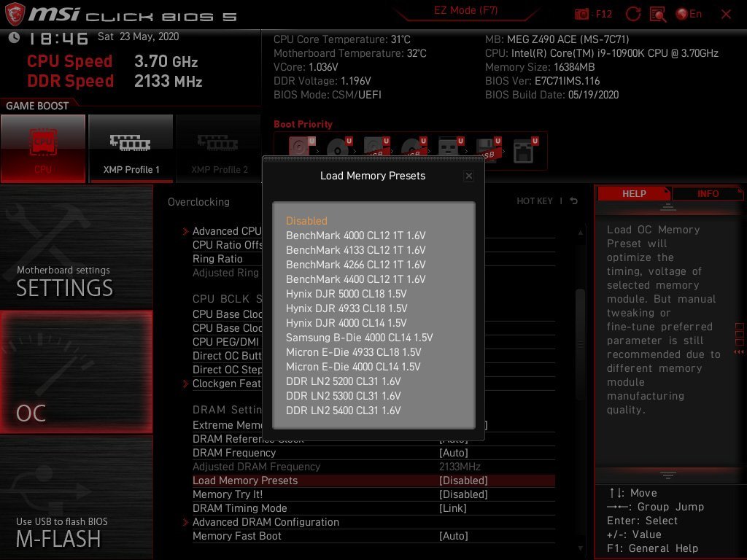Image resolution: width=747 pixels, height=560 pixels.
Task: Click the help panel bottom grip handle
Action: 668,475
